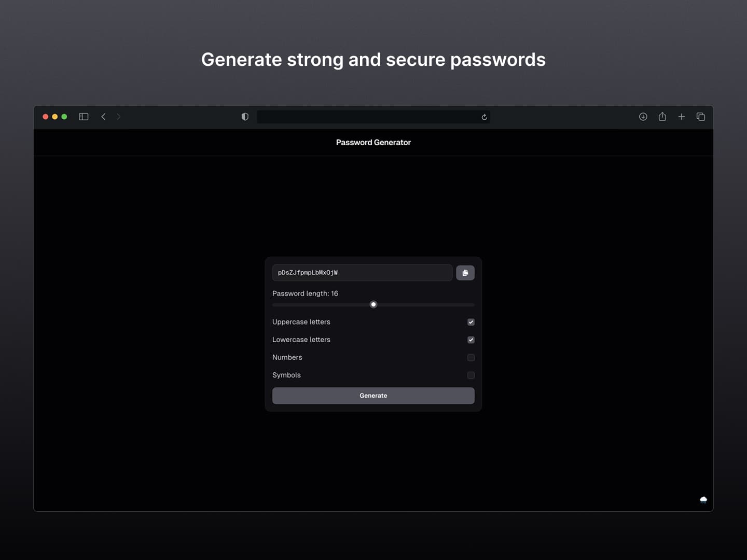Image resolution: width=747 pixels, height=560 pixels.
Task: Click the back navigation arrow
Action: 103,117
